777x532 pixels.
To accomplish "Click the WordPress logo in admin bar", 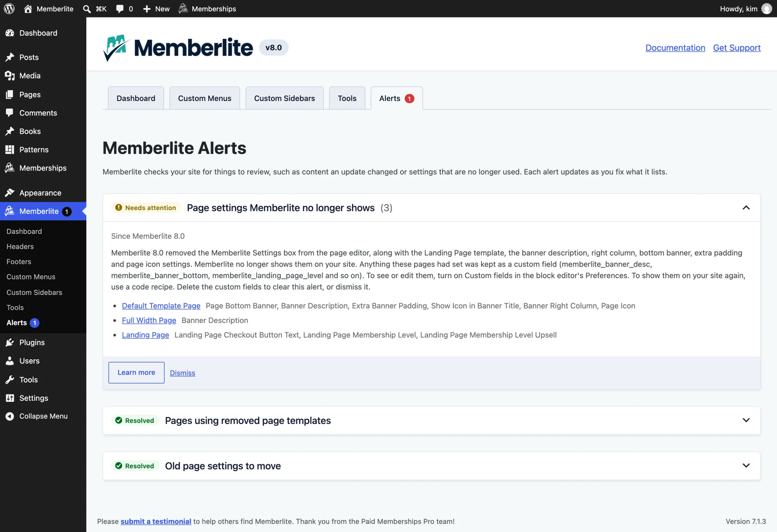I will pyautogui.click(x=9, y=9).
